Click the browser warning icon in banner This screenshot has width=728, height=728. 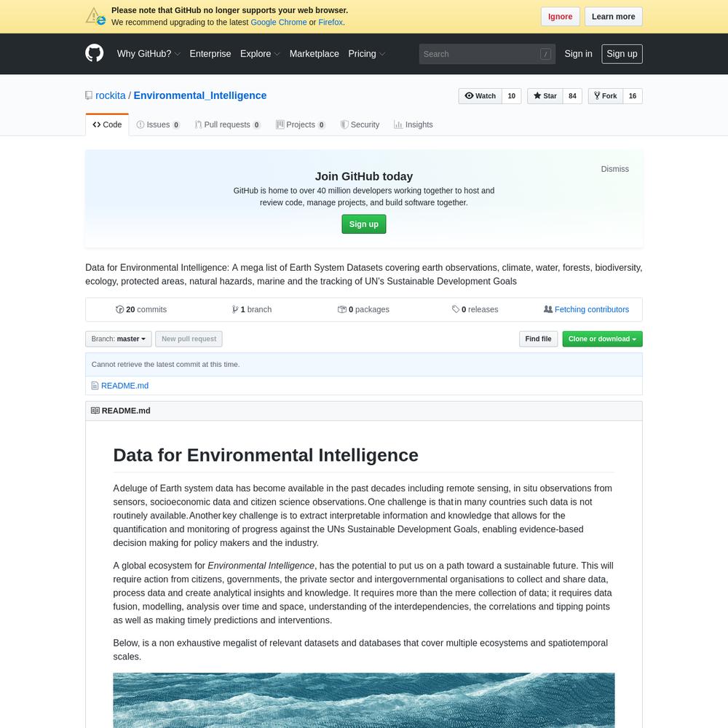point(95,16)
